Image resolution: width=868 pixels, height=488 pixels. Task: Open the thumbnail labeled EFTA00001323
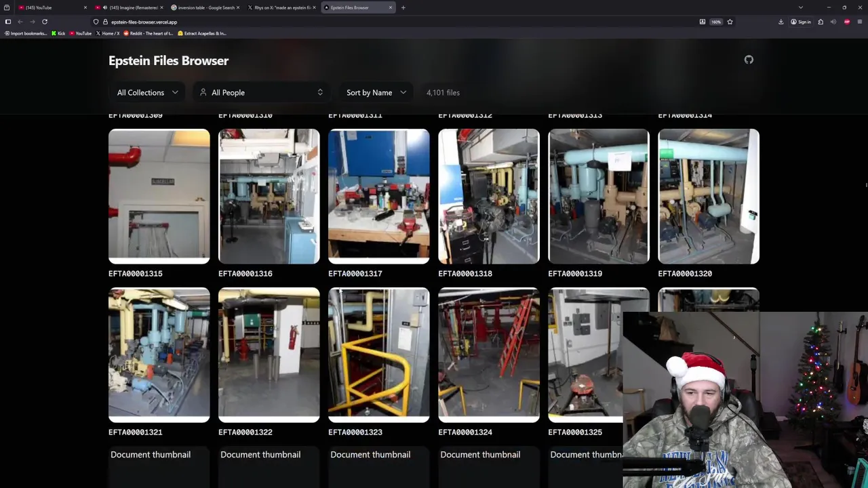point(379,355)
